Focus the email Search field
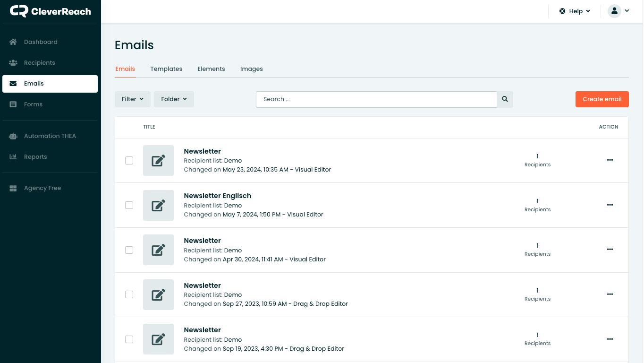The height and width of the screenshot is (363, 644). [376, 99]
